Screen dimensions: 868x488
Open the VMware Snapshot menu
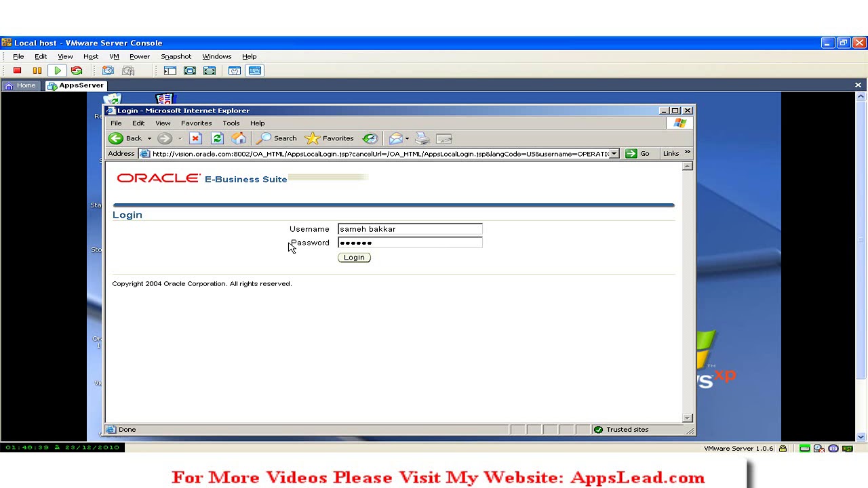(176, 56)
